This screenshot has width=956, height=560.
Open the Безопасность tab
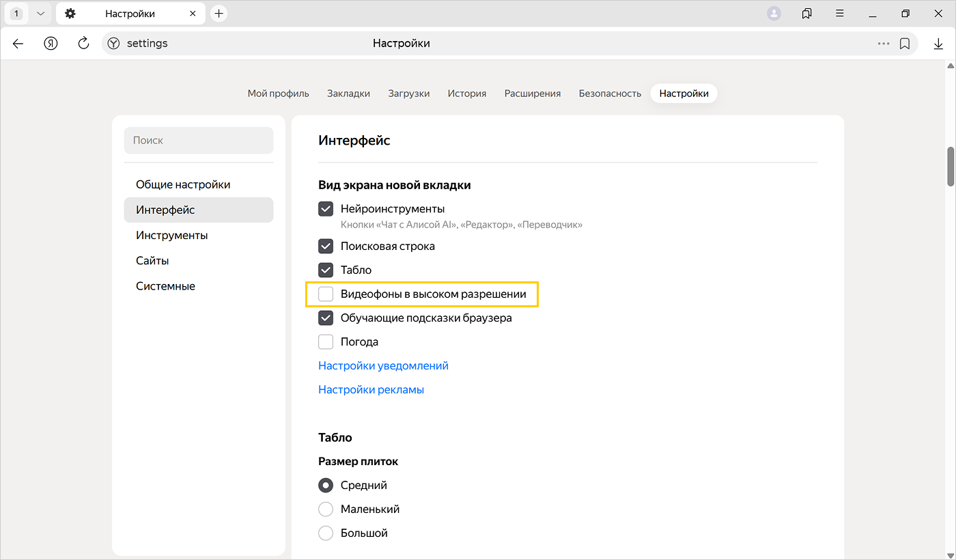point(610,94)
